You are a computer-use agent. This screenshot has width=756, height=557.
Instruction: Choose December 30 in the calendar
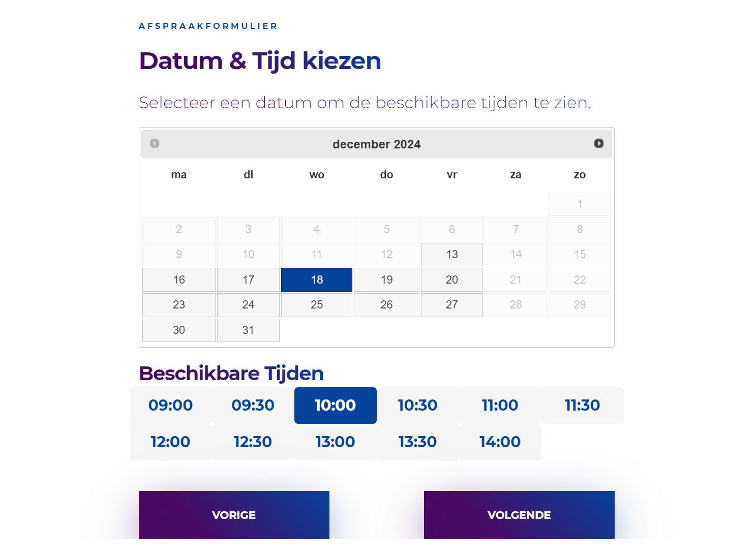pyautogui.click(x=179, y=330)
